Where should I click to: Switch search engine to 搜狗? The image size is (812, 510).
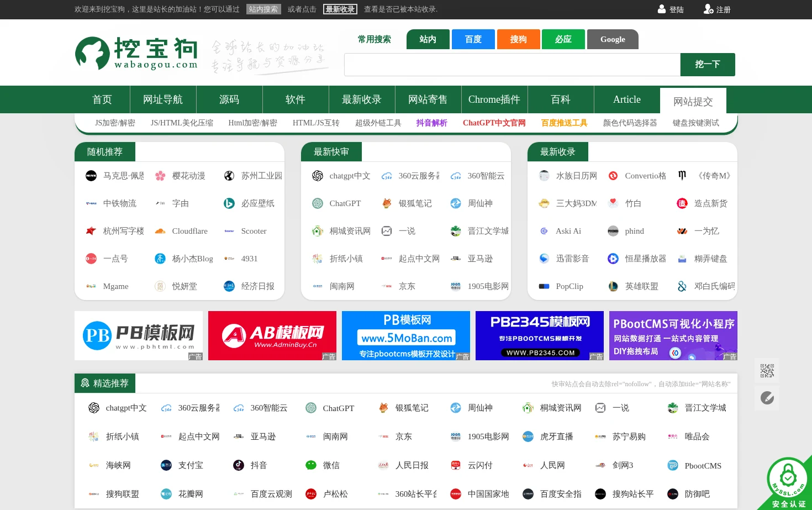click(518, 39)
